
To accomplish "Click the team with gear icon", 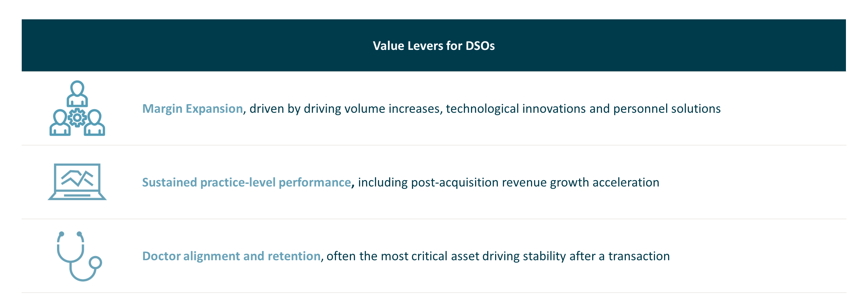I will (77, 108).
